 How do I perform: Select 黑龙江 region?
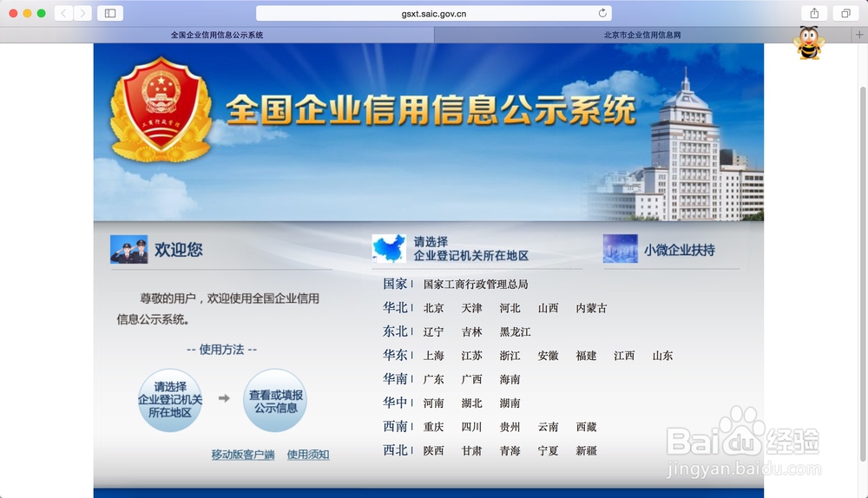(x=515, y=332)
